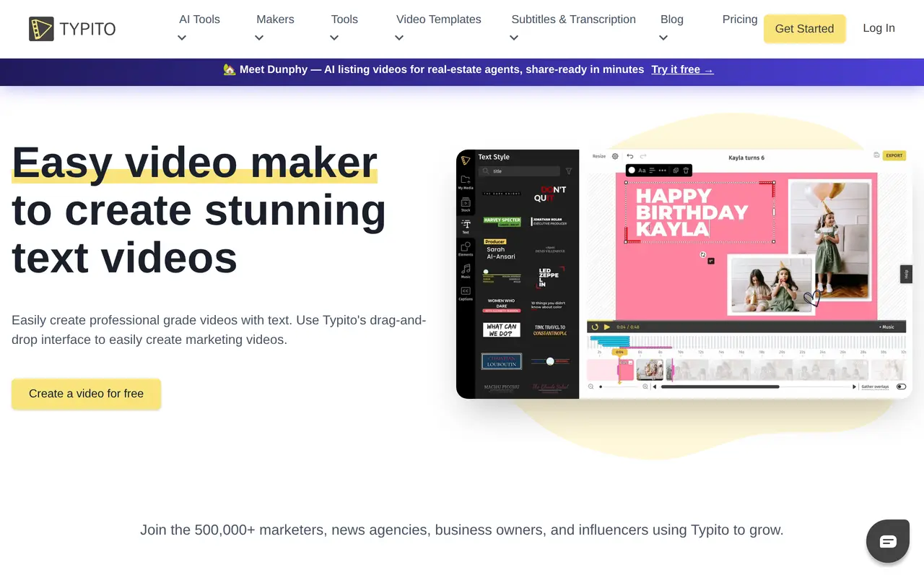Expand the Subtitles & Transcription dropdown
924x578 pixels.
(573, 28)
